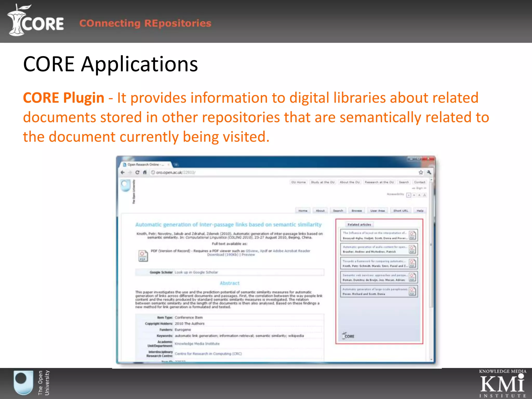The image size is (532, 399).
Task: Select the Browse navigation tab
Action: click(357, 211)
